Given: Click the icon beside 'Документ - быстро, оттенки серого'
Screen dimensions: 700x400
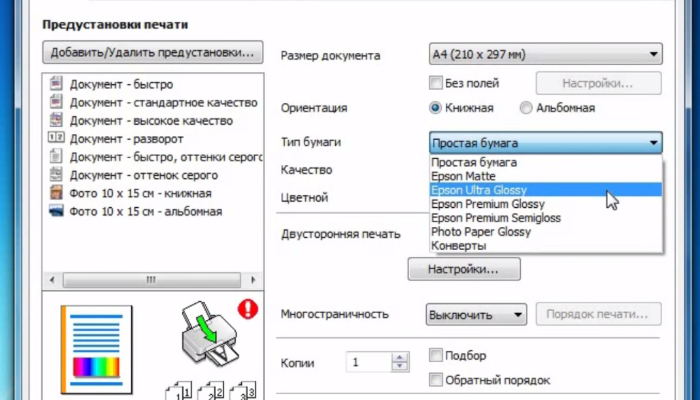Looking at the screenshot, I should (x=56, y=156).
